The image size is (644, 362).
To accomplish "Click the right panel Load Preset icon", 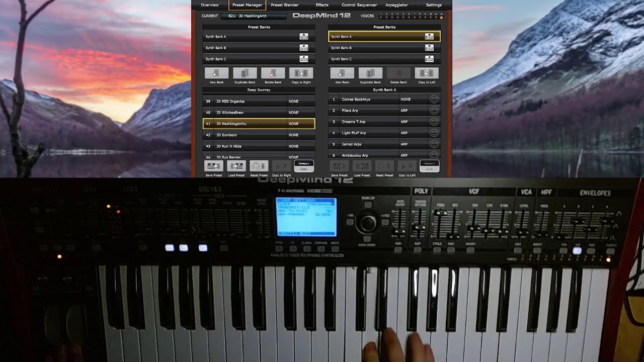I will click(362, 166).
